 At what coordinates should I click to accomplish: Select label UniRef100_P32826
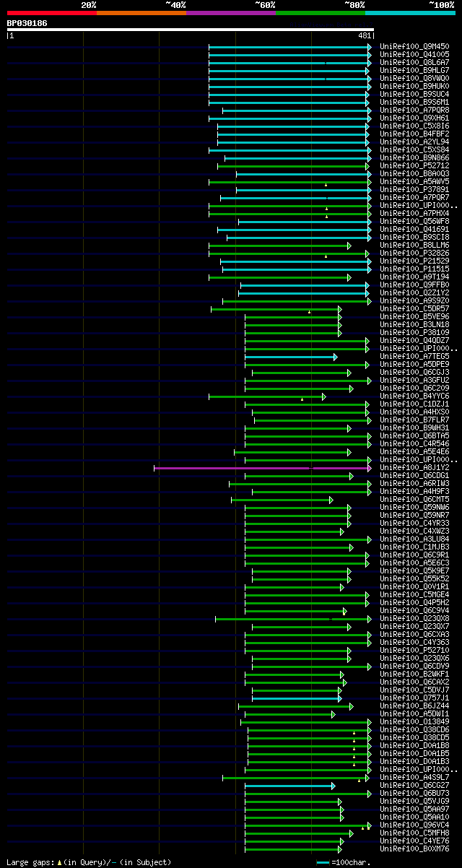[x=414, y=253]
